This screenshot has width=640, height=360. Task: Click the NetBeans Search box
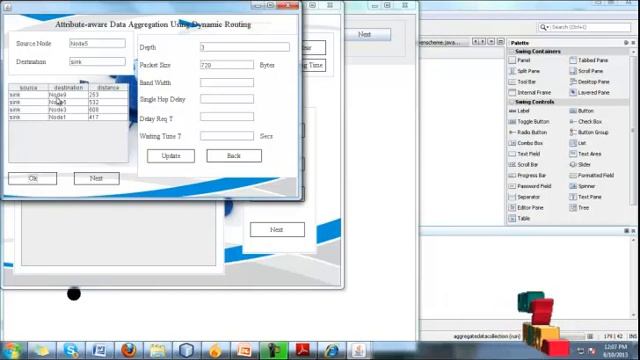point(584,27)
